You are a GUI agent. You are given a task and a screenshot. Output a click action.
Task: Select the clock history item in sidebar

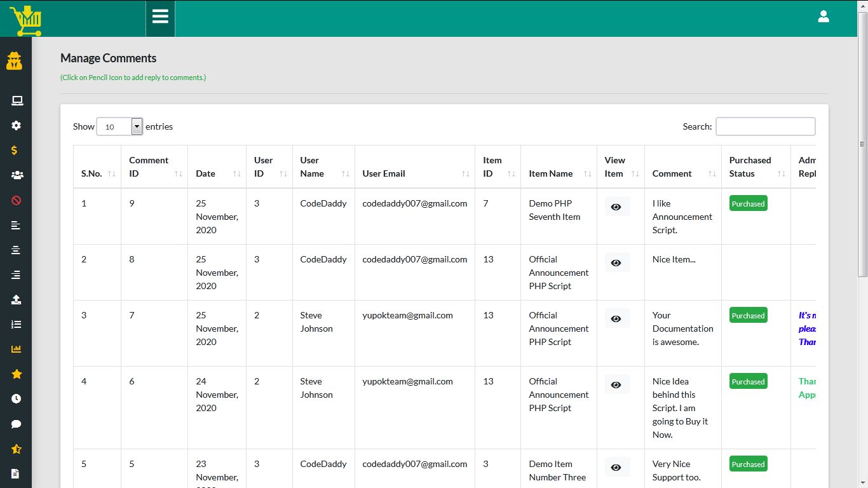pos(16,399)
